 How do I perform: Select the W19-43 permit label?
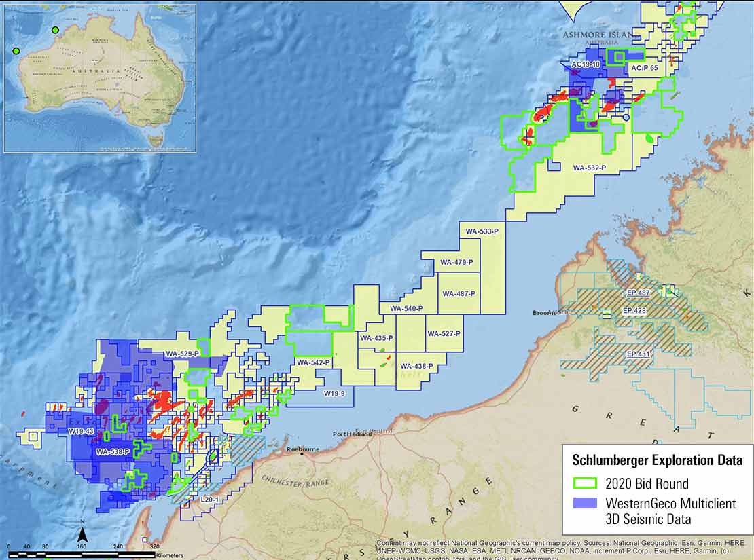click(x=82, y=430)
